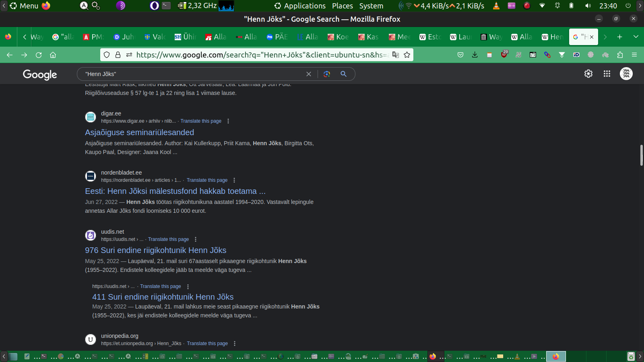Open options for the nordenbladet.ee result
The height and width of the screenshot is (362, 644).
point(234,180)
